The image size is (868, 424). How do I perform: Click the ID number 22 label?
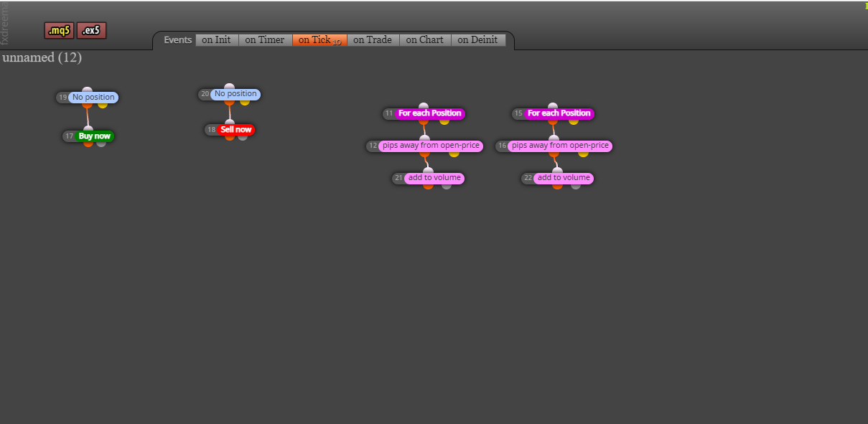(528, 178)
